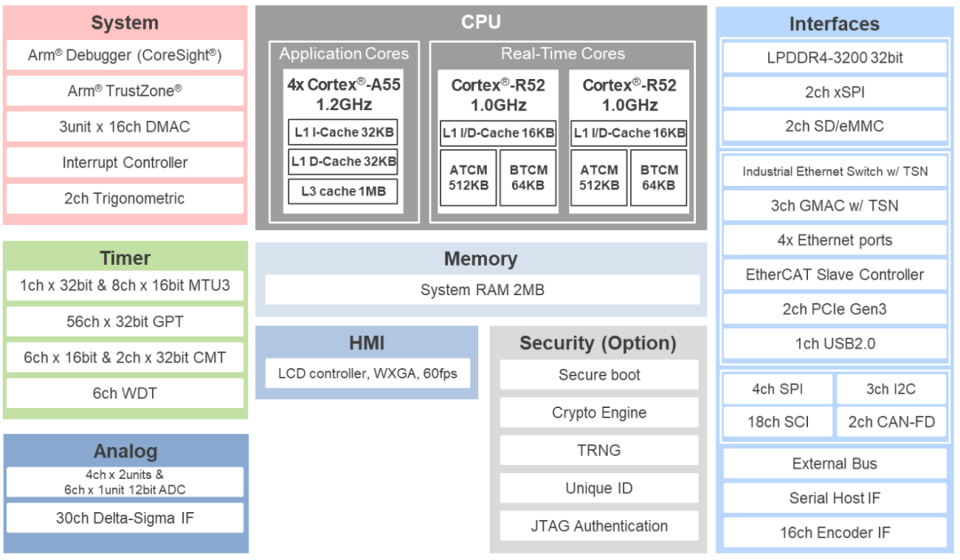Screen dimensions: 960x560
Task: Select the System RAM 2MB block
Action: (x=482, y=290)
